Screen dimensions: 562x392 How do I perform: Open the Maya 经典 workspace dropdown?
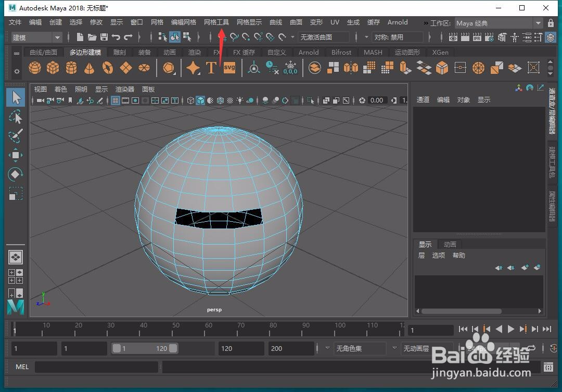tap(499, 23)
